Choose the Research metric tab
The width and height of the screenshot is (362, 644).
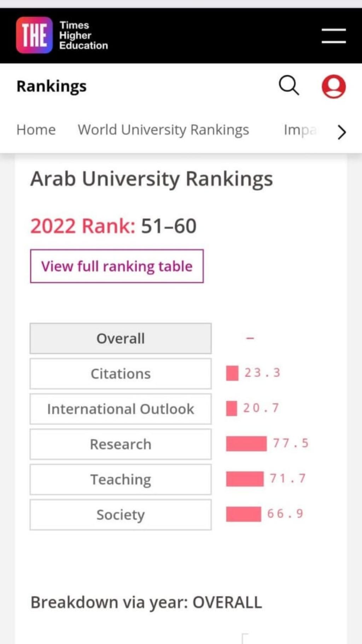point(121,444)
